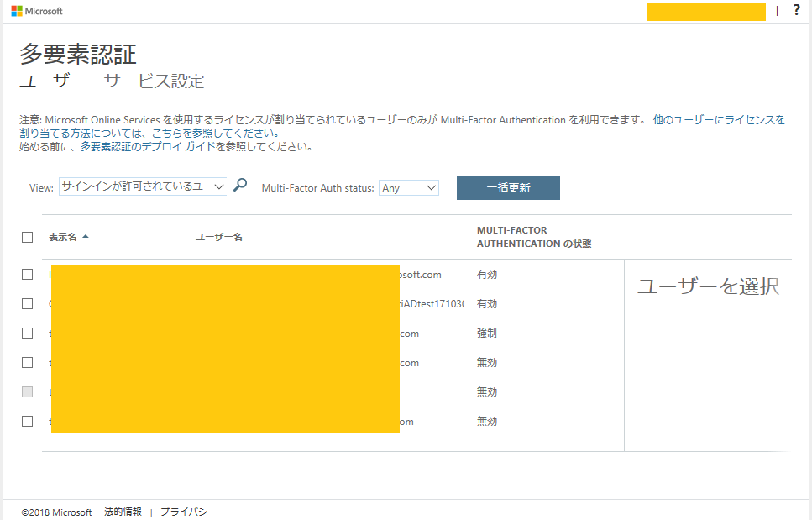Image resolution: width=812 pixels, height=520 pixels.
Task: Check the row with status 強制
Action: tap(28, 333)
